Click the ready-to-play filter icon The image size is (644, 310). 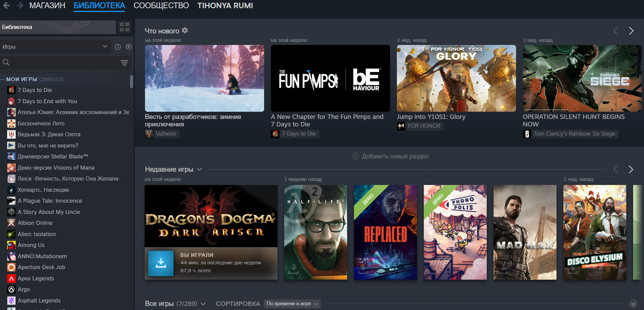click(129, 47)
